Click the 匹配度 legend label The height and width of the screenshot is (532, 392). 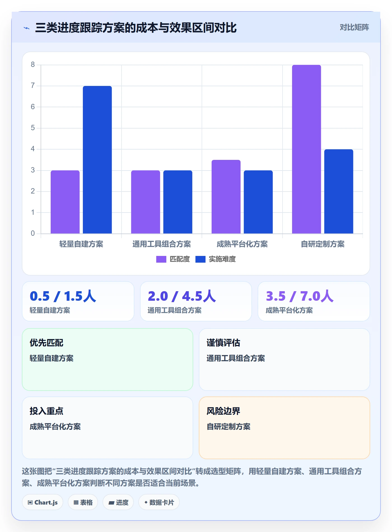[x=180, y=259]
